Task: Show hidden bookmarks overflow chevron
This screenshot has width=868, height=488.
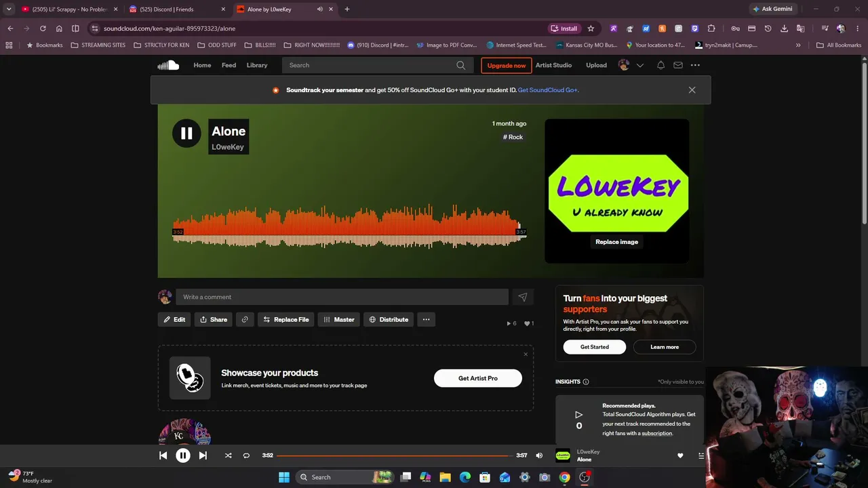Action: [798, 45]
